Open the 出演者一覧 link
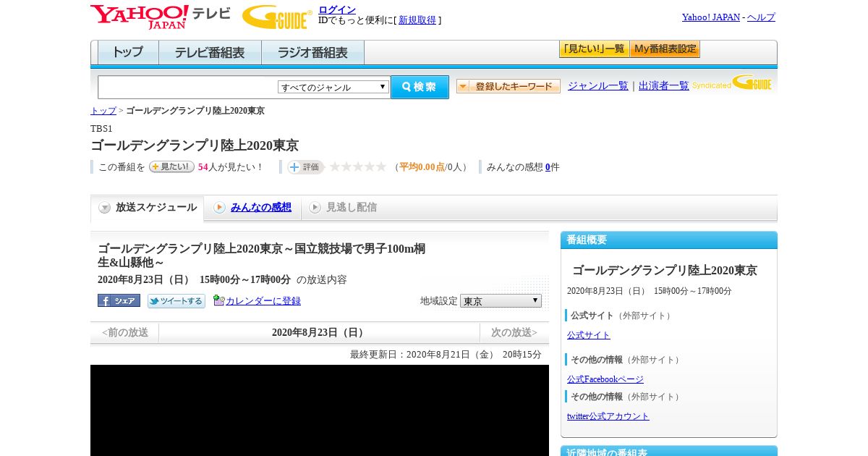This screenshot has width=868, height=456. 664,86
